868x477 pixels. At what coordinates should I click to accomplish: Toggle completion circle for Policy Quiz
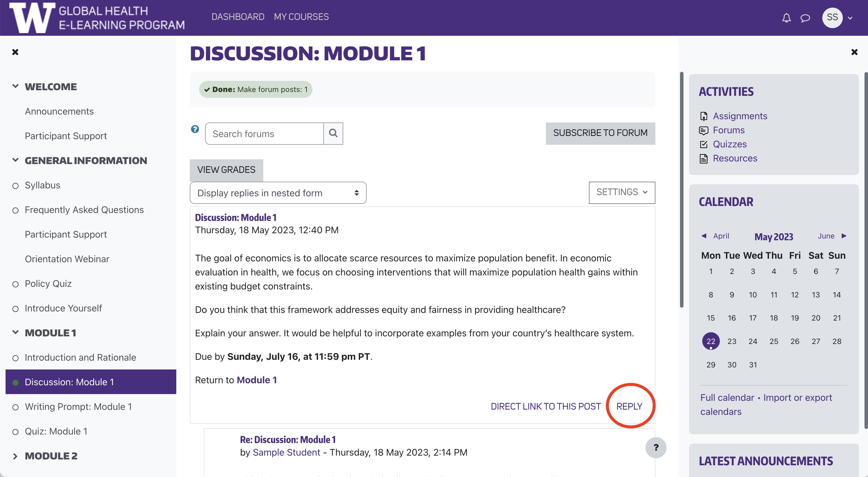click(15, 284)
